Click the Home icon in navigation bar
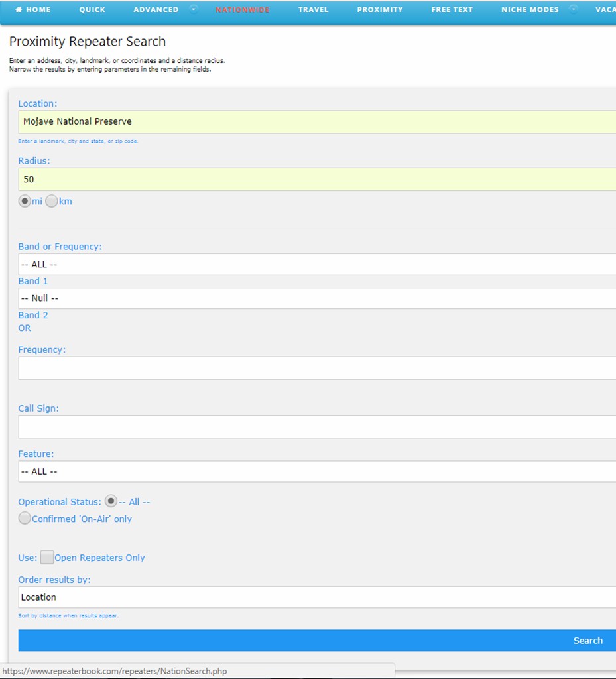The width and height of the screenshot is (616, 679). pyautogui.click(x=19, y=10)
